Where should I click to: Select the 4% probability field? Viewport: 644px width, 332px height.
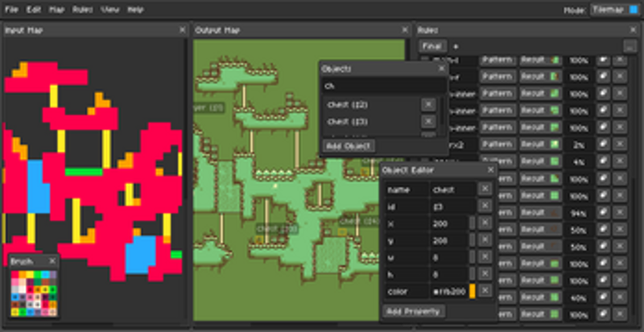point(579,162)
